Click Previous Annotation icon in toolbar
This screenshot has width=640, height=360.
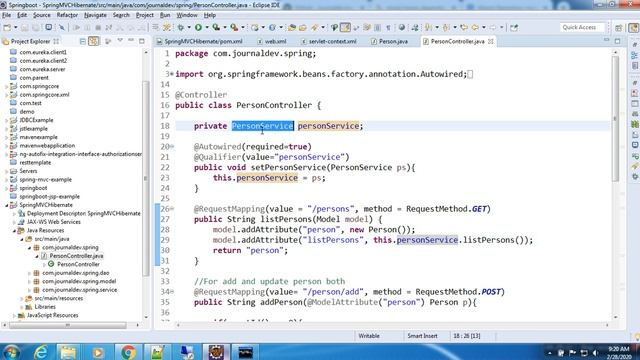[x=446, y=27]
